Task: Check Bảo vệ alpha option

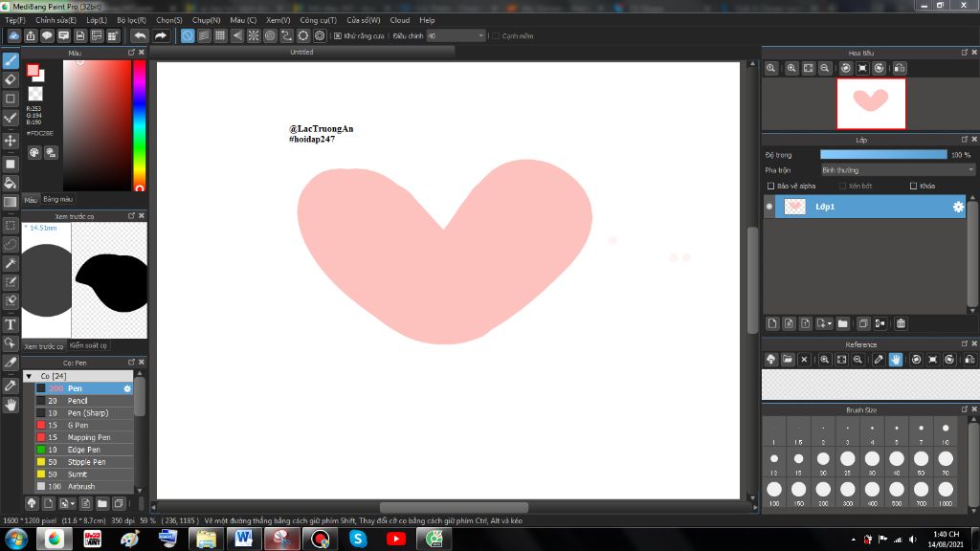Action: [771, 187]
